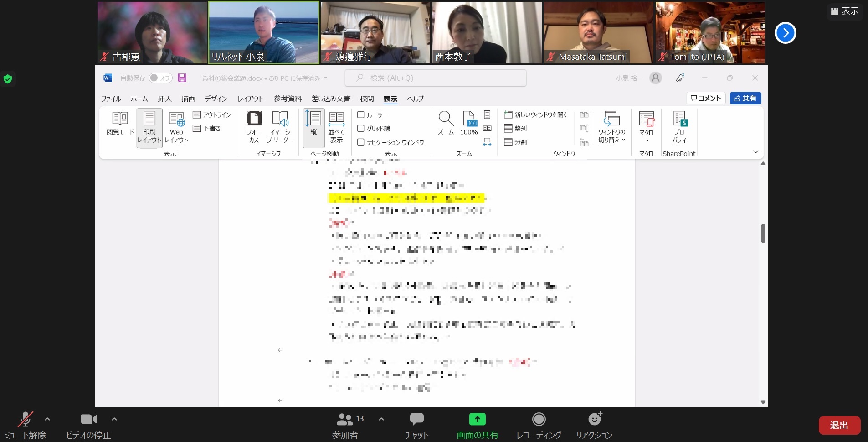Split the window (分割)
The width and height of the screenshot is (868, 442).
coord(515,142)
